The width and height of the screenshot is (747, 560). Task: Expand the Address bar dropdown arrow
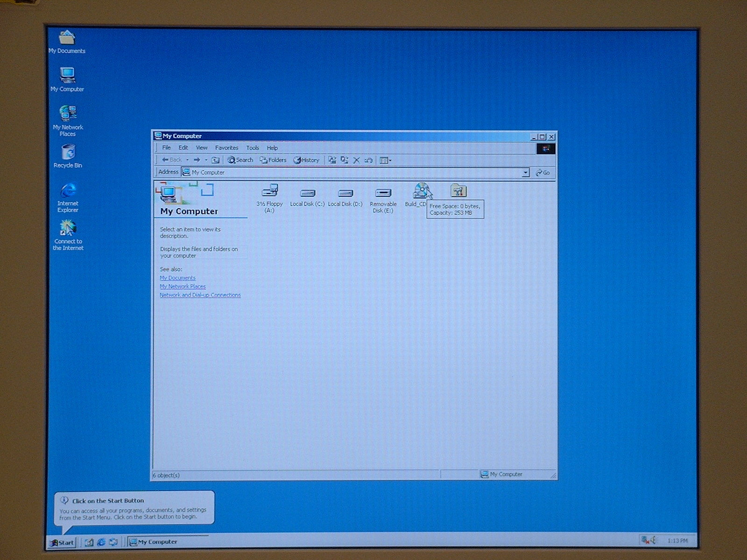click(525, 173)
